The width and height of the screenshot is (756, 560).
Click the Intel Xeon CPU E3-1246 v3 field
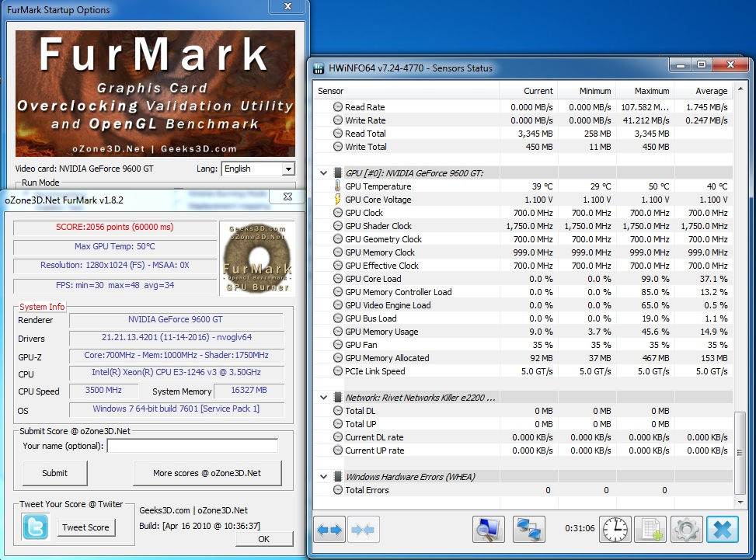pyautogui.click(x=176, y=373)
